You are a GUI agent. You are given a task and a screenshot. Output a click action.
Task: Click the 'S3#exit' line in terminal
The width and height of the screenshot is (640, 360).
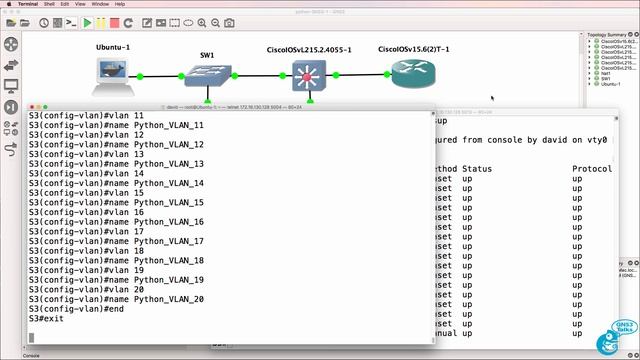(46, 318)
